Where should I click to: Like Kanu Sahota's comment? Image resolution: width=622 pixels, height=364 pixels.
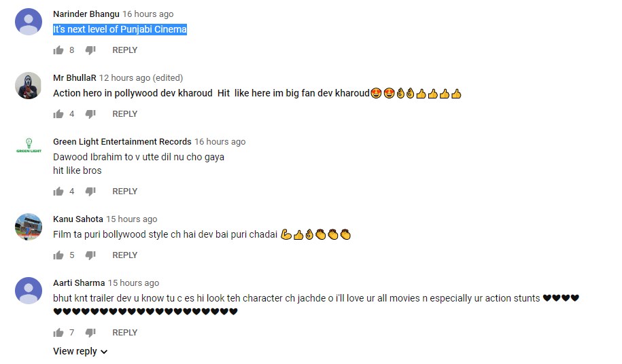[x=58, y=255]
